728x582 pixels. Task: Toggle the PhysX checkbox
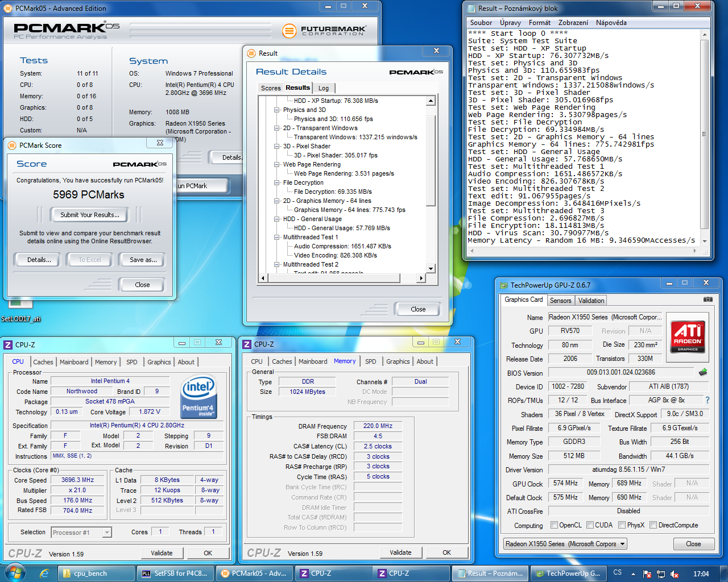coord(622,525)
